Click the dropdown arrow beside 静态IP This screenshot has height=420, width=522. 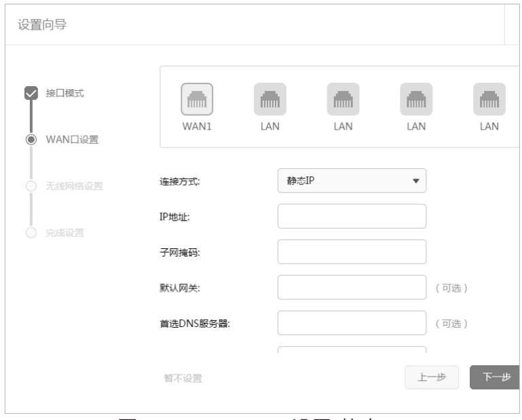[x=416, y=180]
